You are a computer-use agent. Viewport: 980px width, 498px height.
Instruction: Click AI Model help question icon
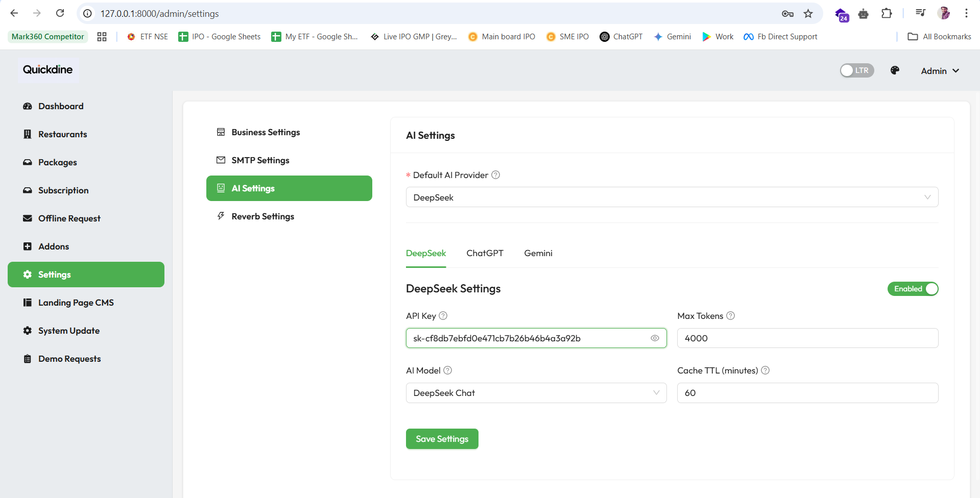pos(448,370)
